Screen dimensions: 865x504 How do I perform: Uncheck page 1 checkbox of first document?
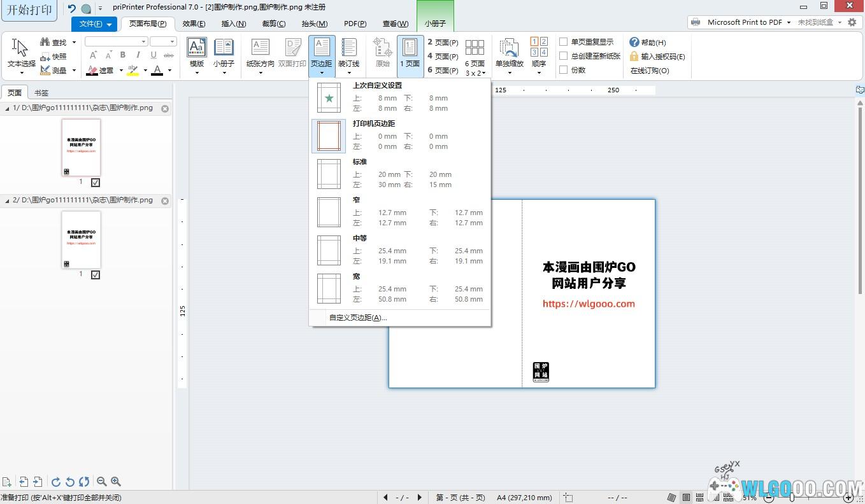point(96,183)
